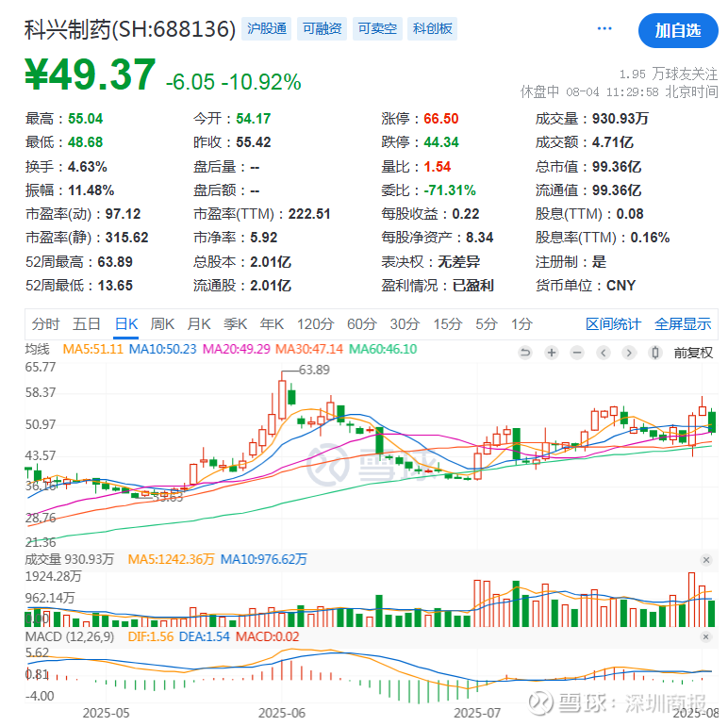This screenshot has height=726, width=728.
Task: Switch to 30分 interval tab
Action: click(405, 324)
